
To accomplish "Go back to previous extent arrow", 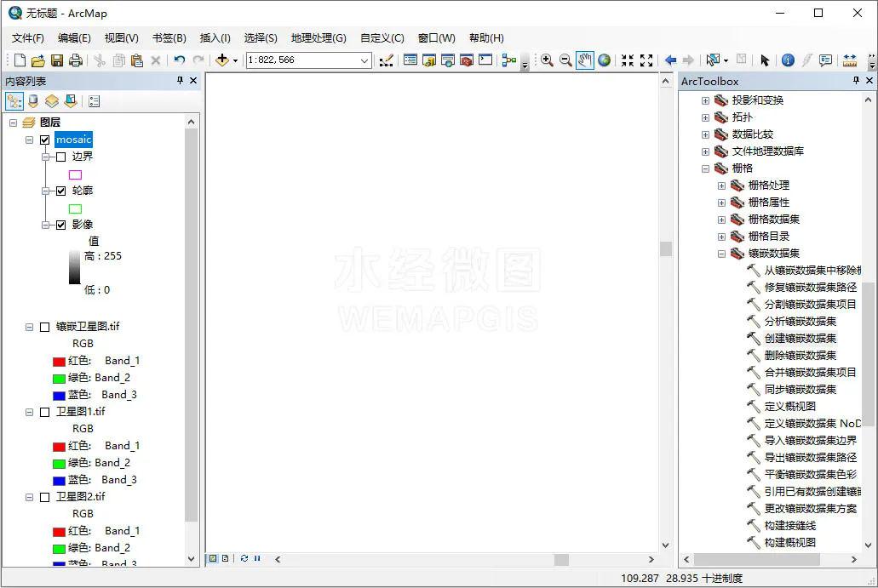I will [670, 60].
